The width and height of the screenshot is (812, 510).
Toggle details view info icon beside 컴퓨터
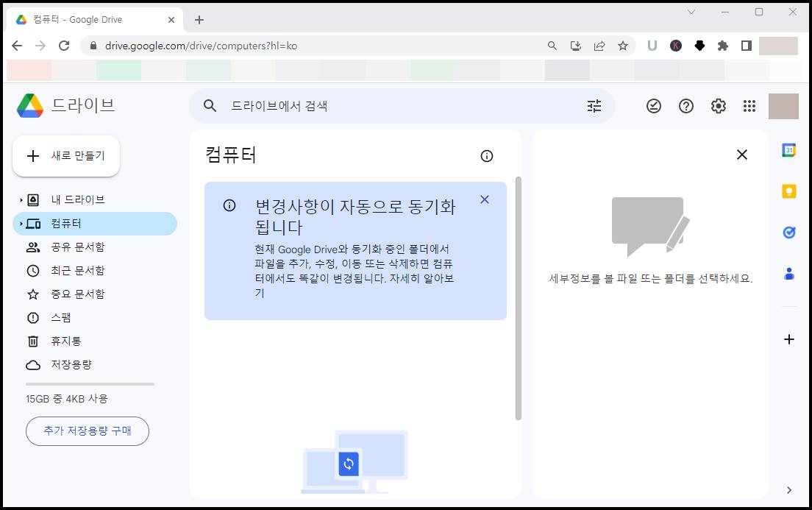click(x=487, y=156)
